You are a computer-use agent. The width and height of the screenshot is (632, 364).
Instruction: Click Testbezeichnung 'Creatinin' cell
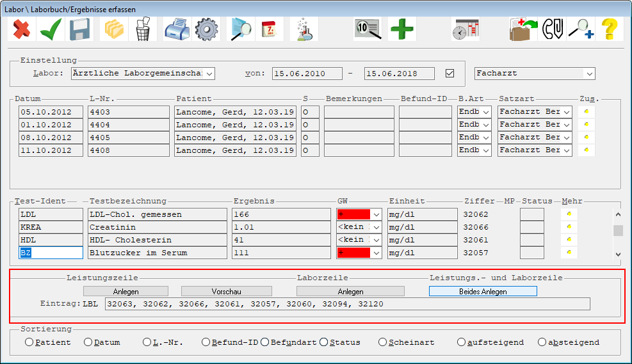[x=157, y=227]
